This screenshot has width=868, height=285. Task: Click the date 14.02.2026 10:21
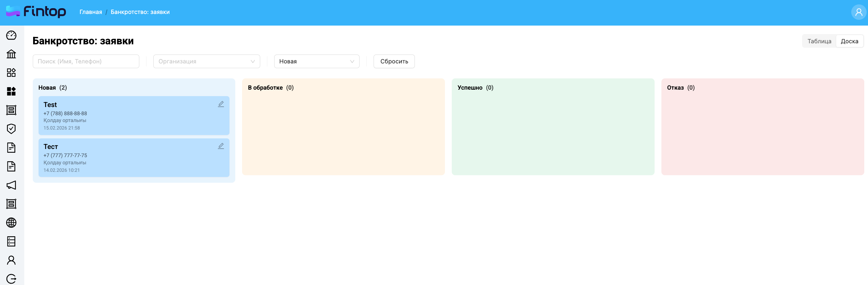tap(61, 170)
